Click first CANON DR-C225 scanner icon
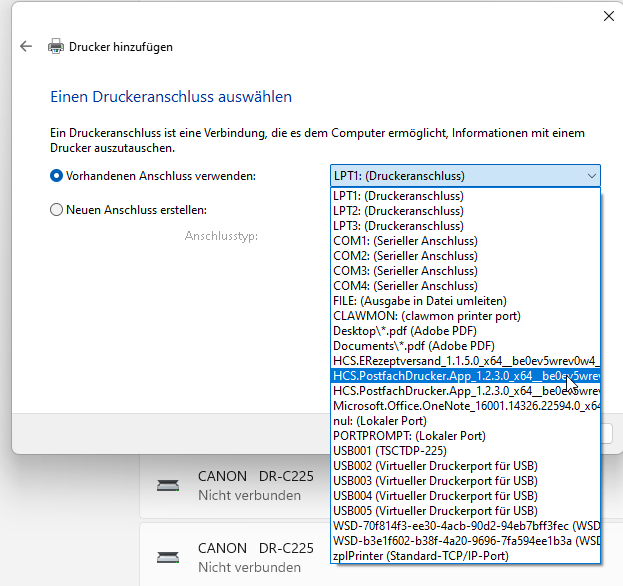This screenshot has width=623, height=586. [168, 485]
